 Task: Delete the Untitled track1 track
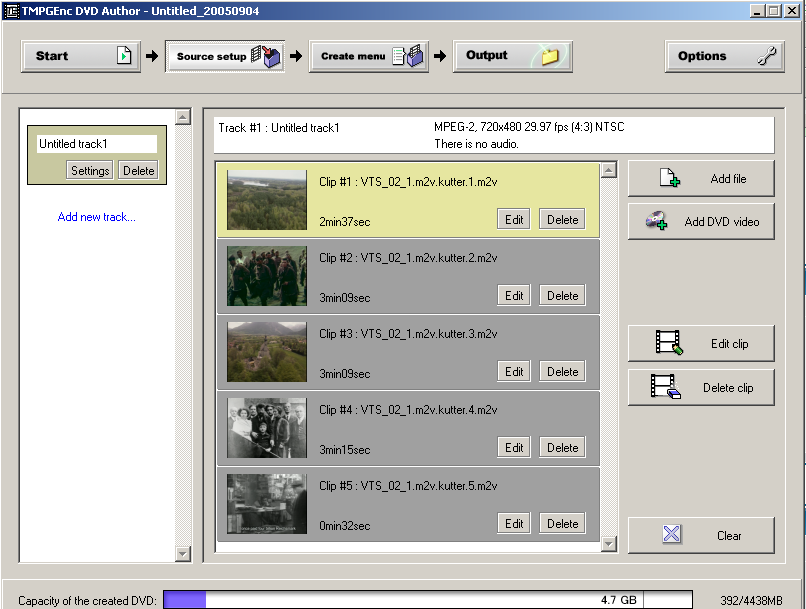click(x=138, y=171)
